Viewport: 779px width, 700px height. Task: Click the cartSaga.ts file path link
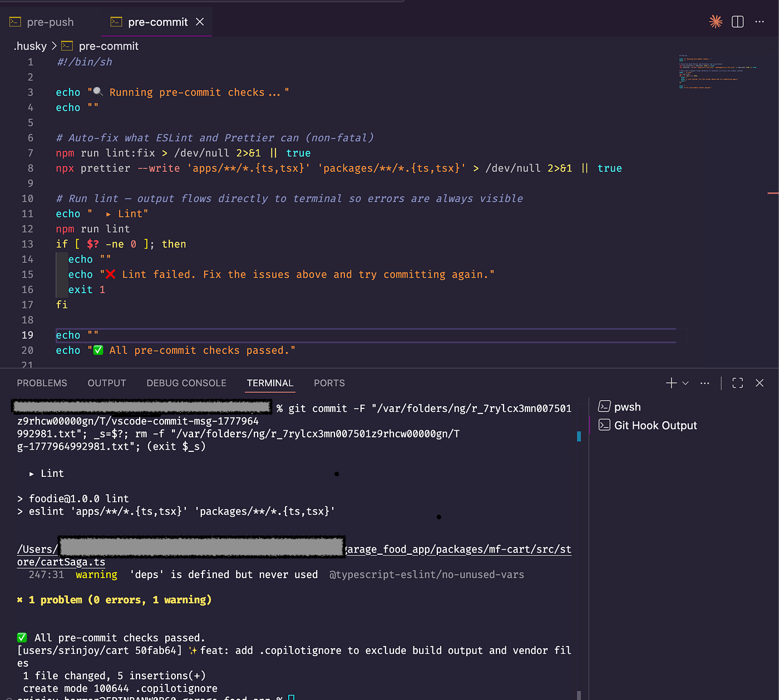pos(294,555)
